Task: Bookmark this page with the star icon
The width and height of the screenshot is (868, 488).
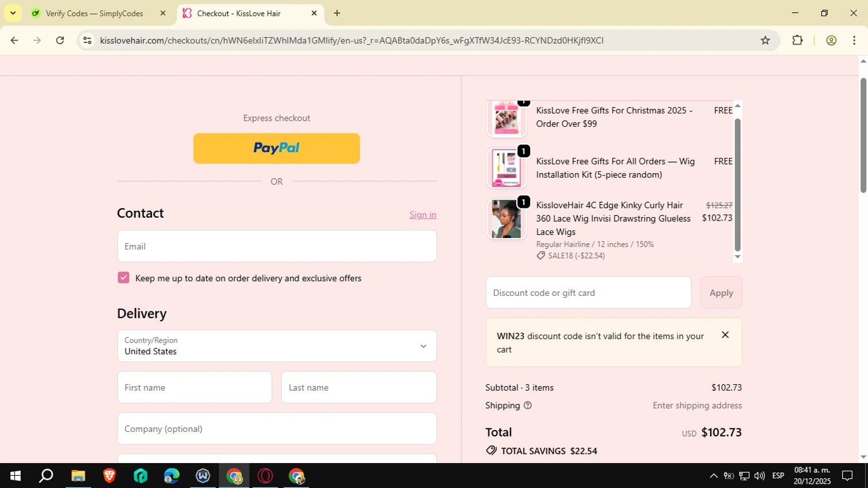Action: (765, 41)
